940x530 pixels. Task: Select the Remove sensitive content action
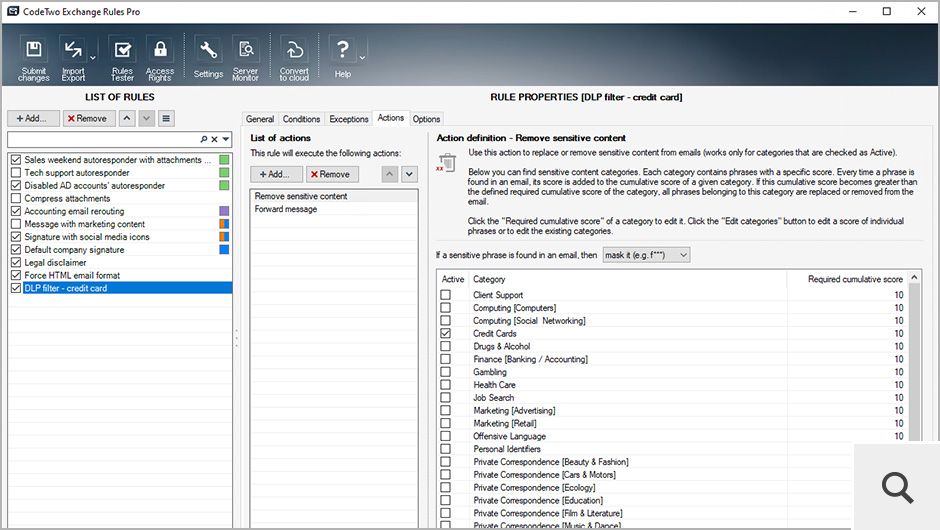point(334,196)
